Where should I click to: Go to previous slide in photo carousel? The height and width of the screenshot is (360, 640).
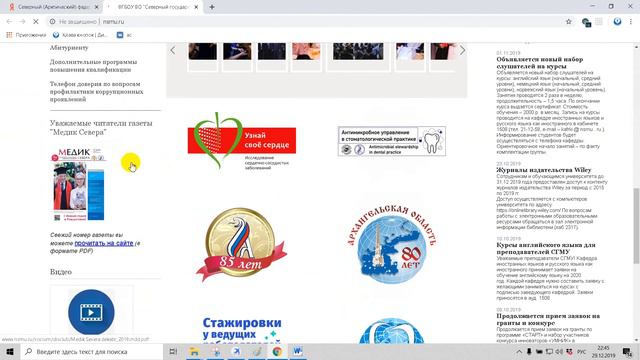[x=173, y=50]
